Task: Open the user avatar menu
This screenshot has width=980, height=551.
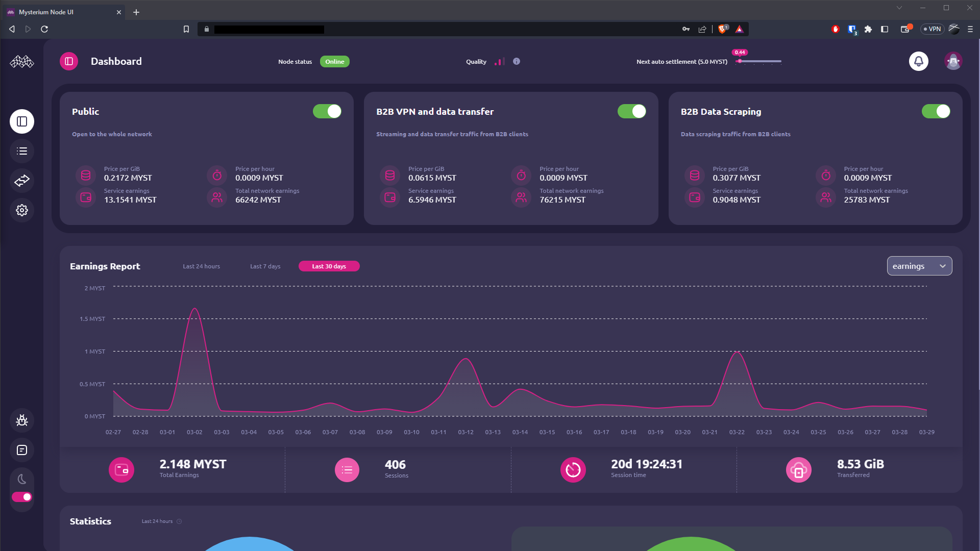Action: [953, 61]
